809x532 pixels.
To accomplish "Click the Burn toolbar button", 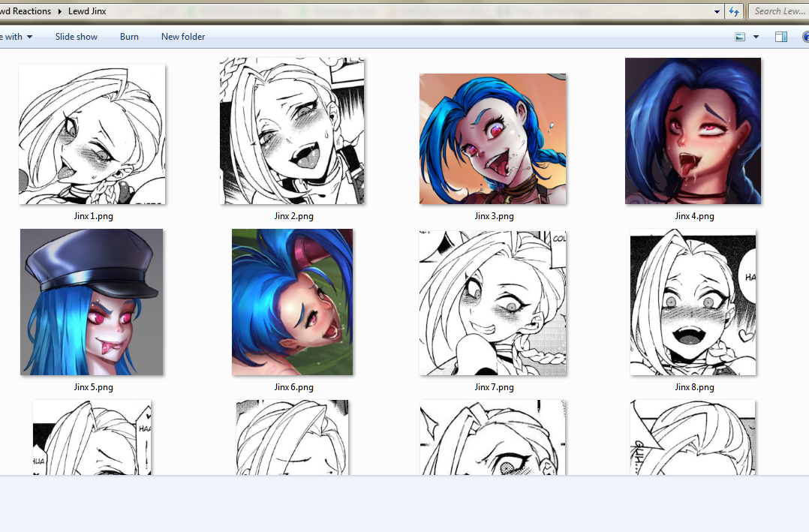I will click(129, 37).
